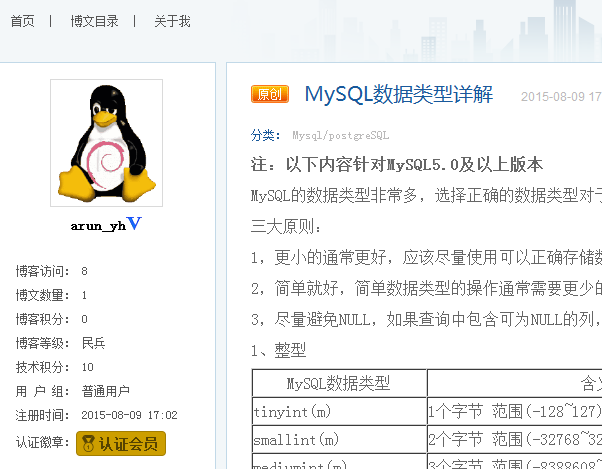The width and height of the screenshot is (602, 469).
Task: Click the 认证会员 certification badge
Action: click(x=121, y=443)
